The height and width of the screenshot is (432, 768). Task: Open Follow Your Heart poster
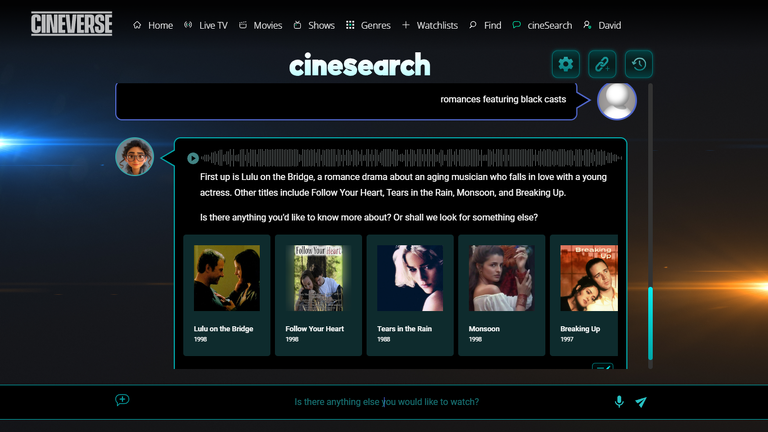point(318,278)
